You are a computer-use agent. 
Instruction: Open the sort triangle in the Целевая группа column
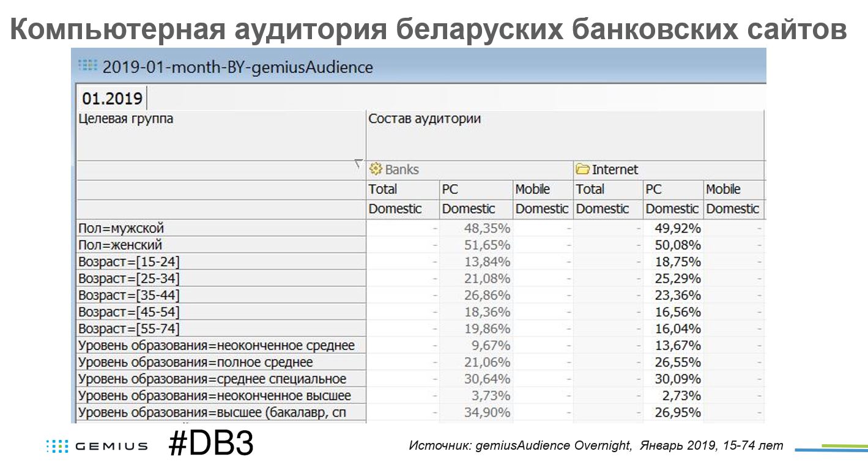[x=357, y=164]
